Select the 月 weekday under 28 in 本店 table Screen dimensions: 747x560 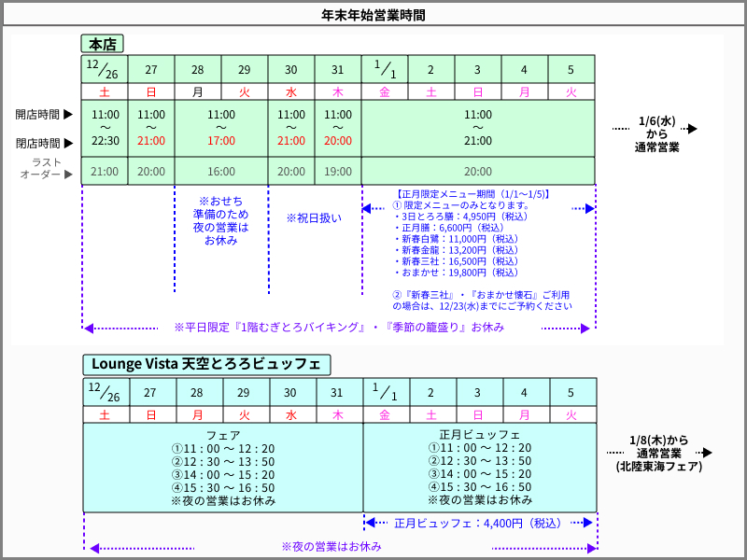click(198, 91)
